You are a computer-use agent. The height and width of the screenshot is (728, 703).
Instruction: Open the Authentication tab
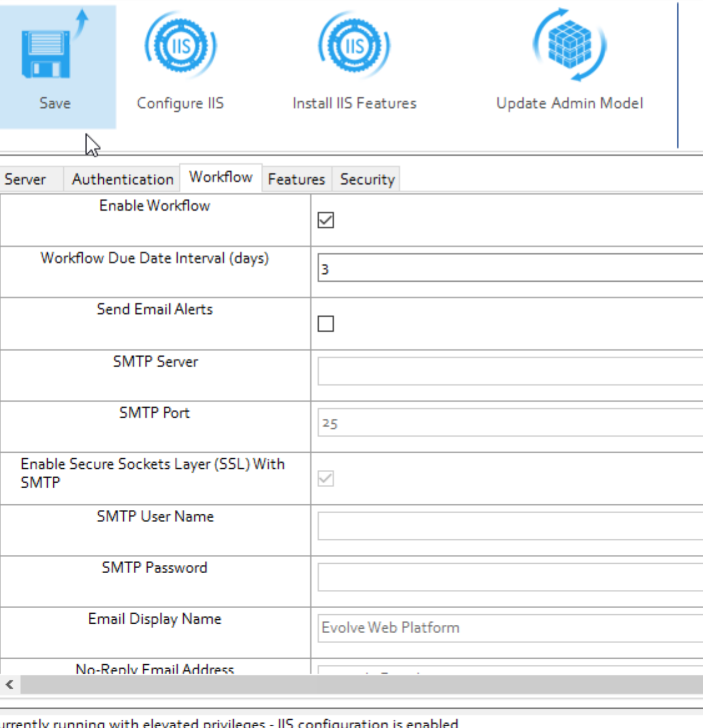click(x=123, y=179)
